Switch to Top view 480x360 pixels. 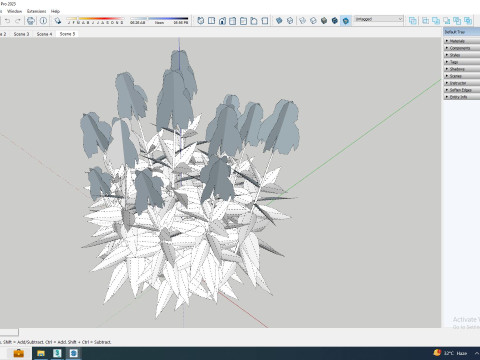coord(211,21)
